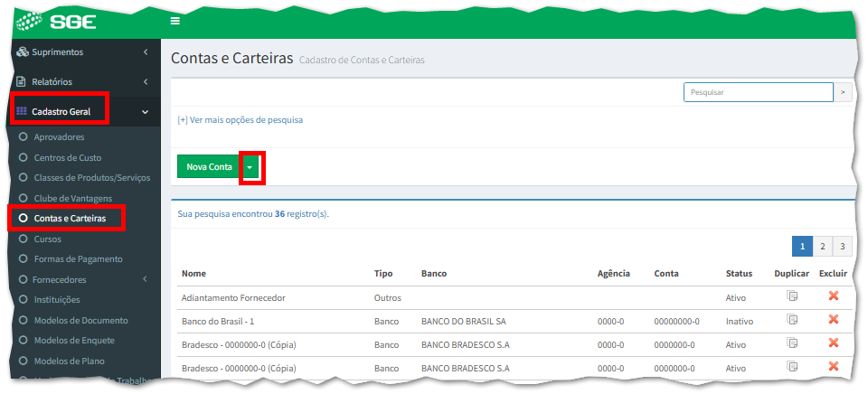The height and width of the screenshot is (394, 868).
Task: Open Cursos in the sidebar
Action: click(x=48, y=239)
